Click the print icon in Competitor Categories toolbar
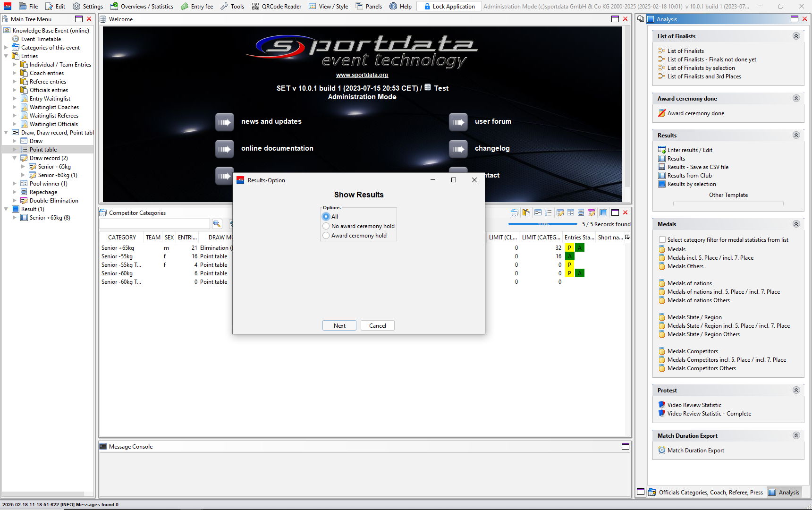 [x=515, y=212]
